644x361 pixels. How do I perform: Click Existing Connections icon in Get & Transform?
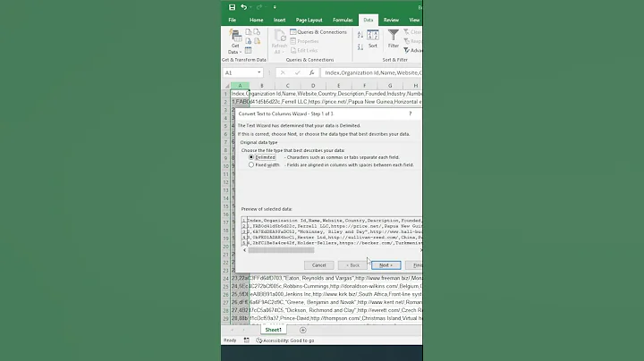coord(257,41)
